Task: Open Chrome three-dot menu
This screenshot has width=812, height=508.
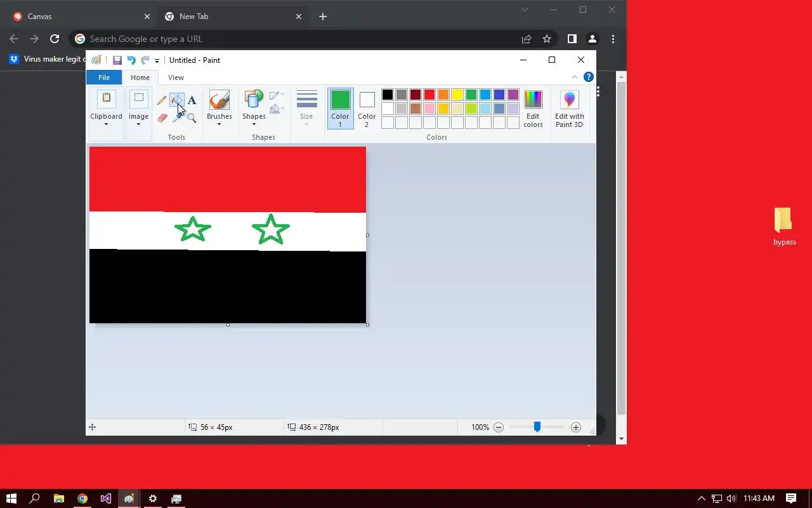Action: tap(613, 39)
